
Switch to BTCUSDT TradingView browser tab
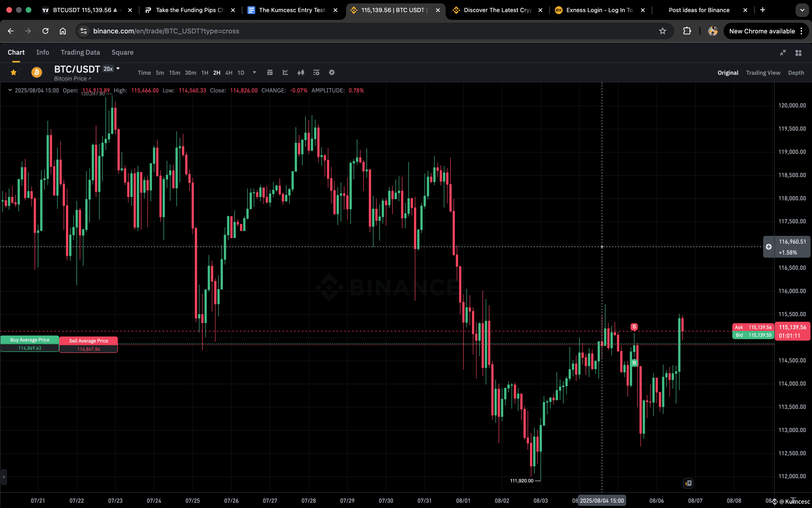pyautogui.click(x=87, y=10)
